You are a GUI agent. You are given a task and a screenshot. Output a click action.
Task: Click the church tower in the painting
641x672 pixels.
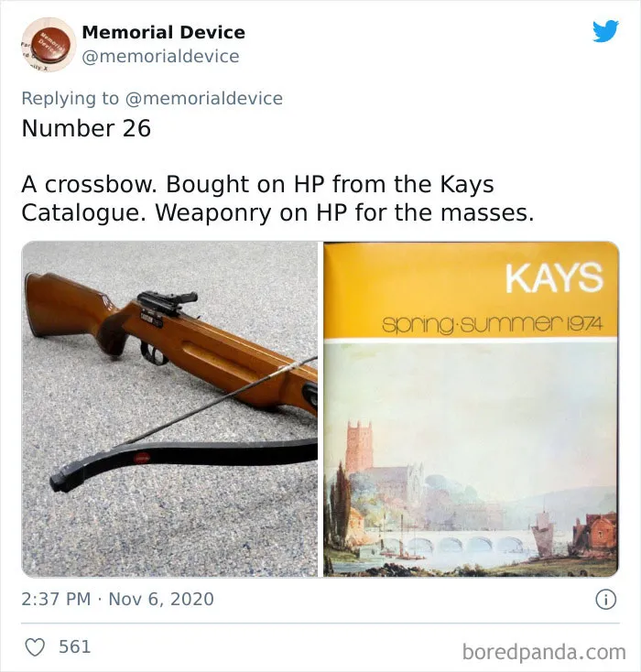(x=358, y=447)
